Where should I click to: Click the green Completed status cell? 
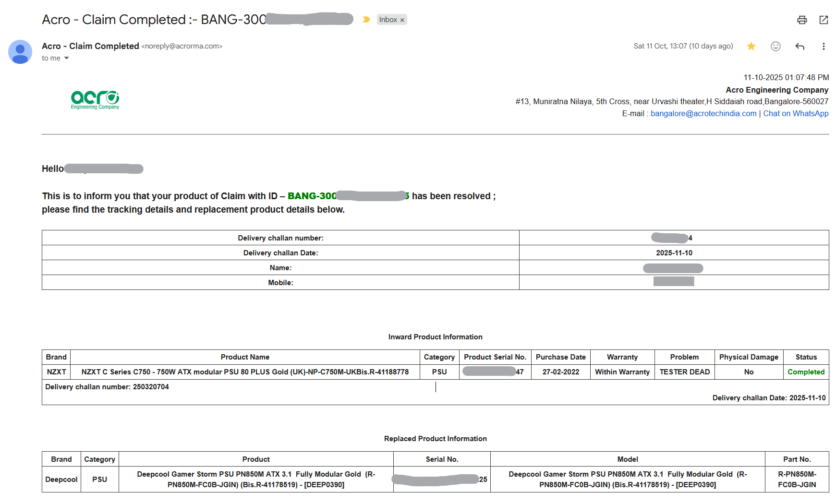point(806,372)
